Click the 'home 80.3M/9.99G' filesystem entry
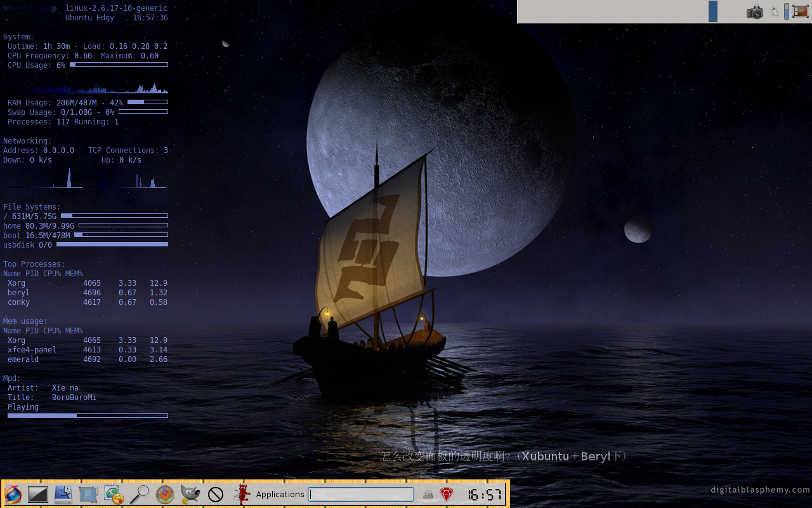Image resolution: width=812 pixels, height=508 pixels. coord(39,226)
